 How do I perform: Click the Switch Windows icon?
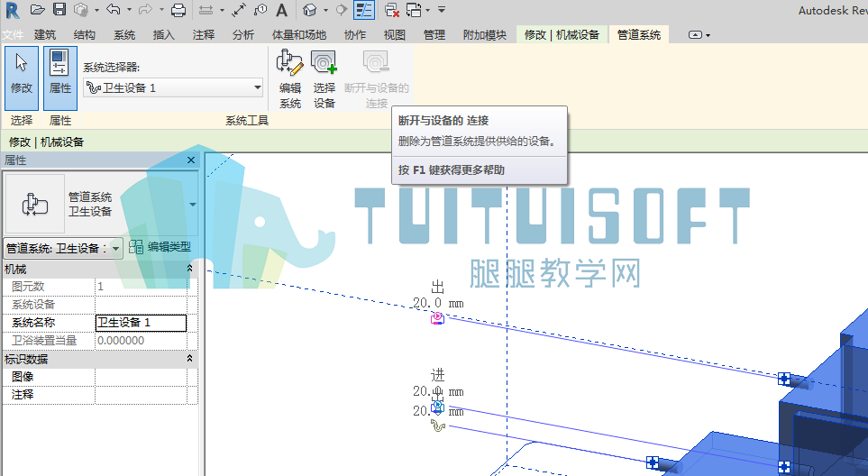pos(414,10)
